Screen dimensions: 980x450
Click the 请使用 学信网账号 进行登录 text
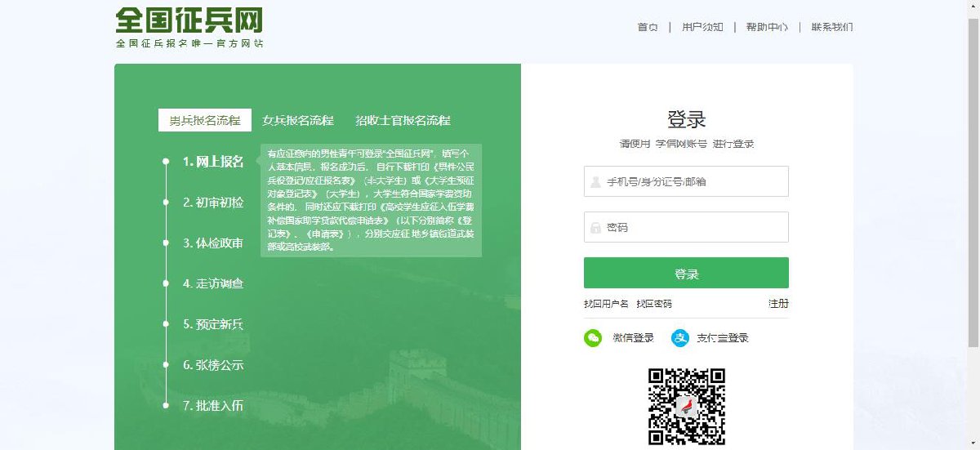686,144
